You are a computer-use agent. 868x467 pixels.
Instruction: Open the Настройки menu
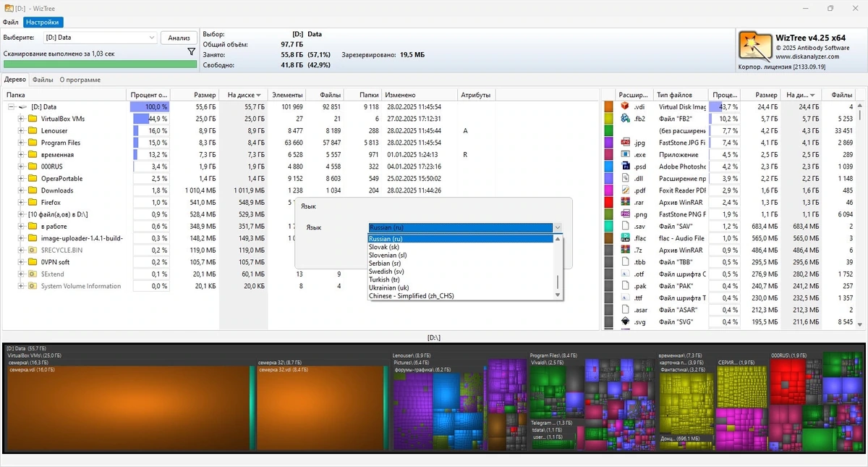(43, 22)
